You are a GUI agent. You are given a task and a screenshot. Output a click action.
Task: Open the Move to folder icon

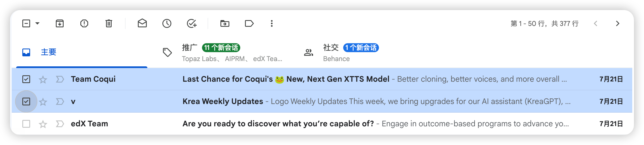(x=225, y=23)
